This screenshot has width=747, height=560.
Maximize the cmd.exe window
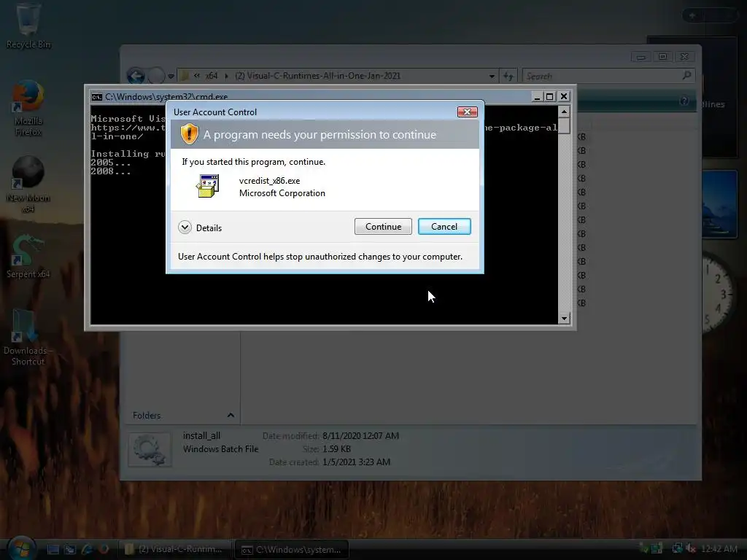click(550, 97)
